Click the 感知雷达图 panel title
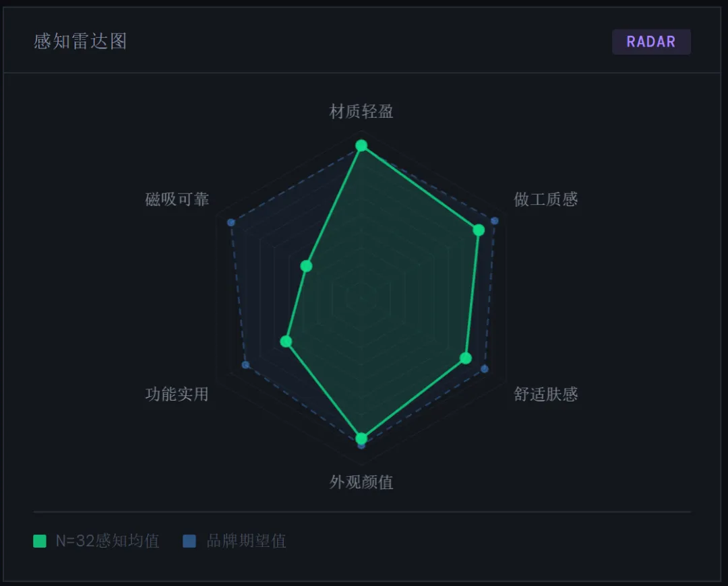This screenshot has height=586, width=728. (x=80, y=42)
